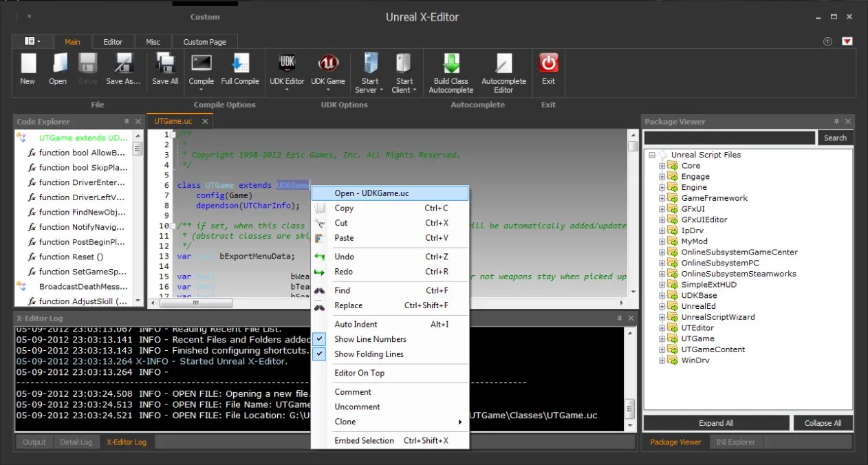
Task: Expand the MyMod package node
Action: [662, 241]
